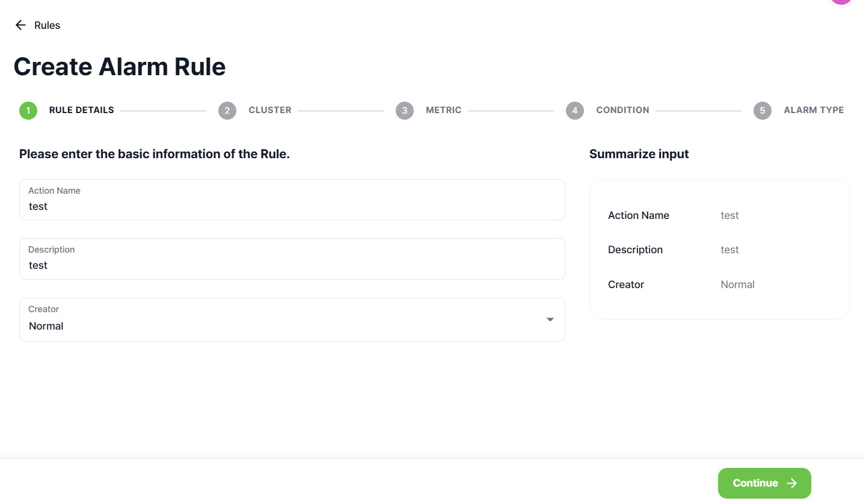This screenshot has height=504, width=863.
Task: Go to the CLUSTER step label
Action: click(x=270, y=110)
